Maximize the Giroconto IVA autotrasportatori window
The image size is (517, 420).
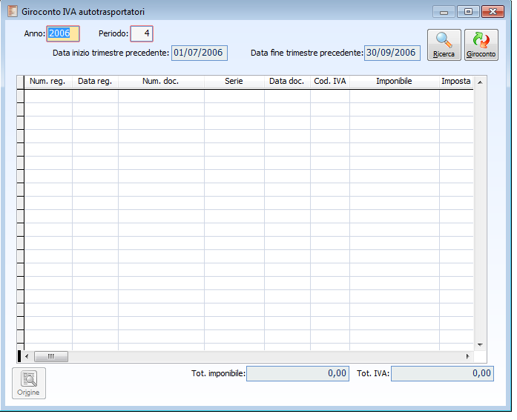point(468,12)
